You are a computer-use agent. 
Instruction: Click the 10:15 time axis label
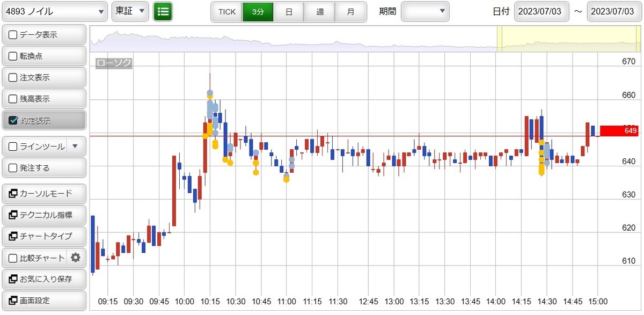point(210,301)
